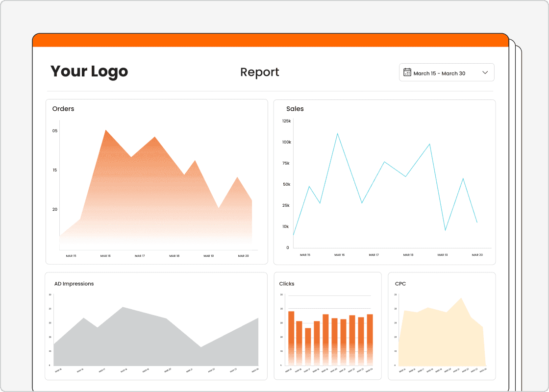Screen dimensions: 549x392
Task: Click the Your Logo branding
Action: 89,72
